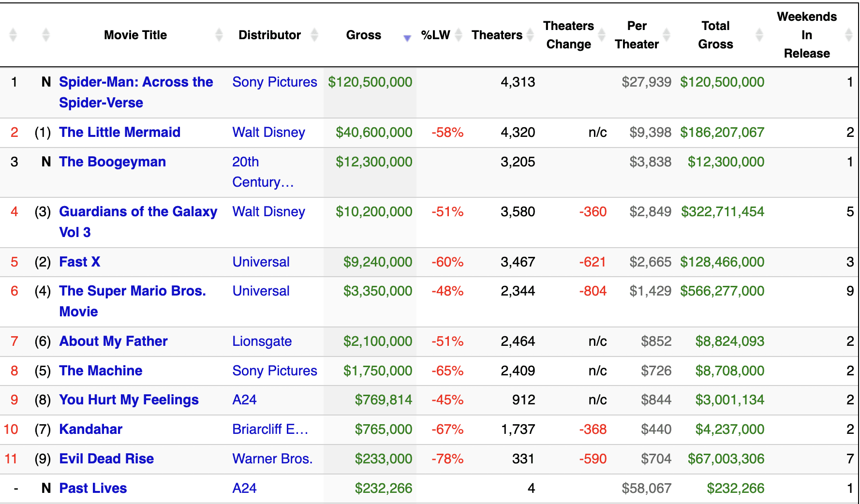Open Universal distributor in Fast X row

[261, 262]
